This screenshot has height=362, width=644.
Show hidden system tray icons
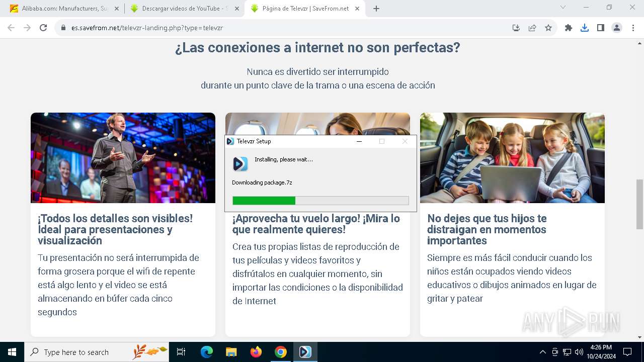click(x=542, y=352)
